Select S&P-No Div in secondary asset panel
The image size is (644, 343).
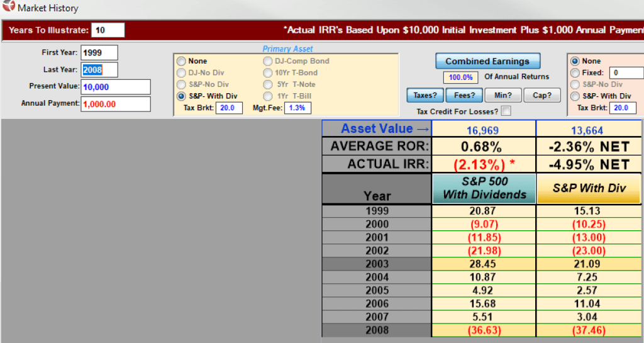(575, 84)
